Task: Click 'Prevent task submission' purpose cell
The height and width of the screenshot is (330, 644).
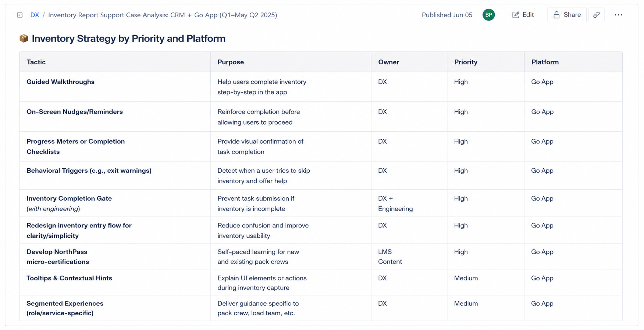Action: pos(291,203)
